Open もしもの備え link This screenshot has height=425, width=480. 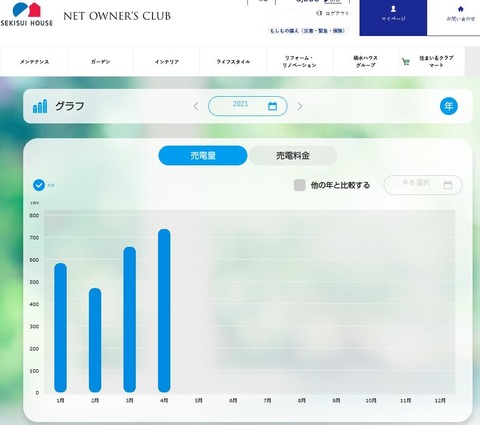308,31
